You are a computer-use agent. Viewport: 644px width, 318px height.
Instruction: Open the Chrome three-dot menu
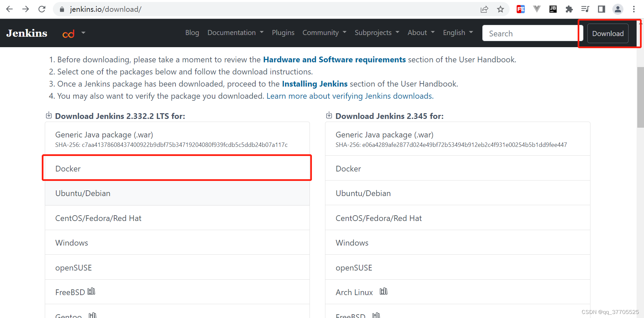click(634, 9)
